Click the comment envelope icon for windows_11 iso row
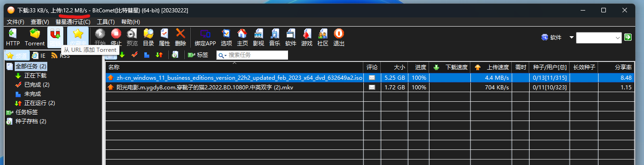 [372, 77]
